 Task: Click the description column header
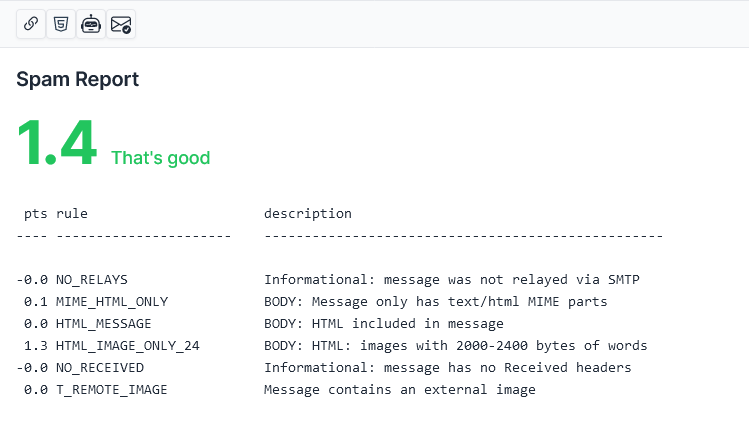pos(308,214)
